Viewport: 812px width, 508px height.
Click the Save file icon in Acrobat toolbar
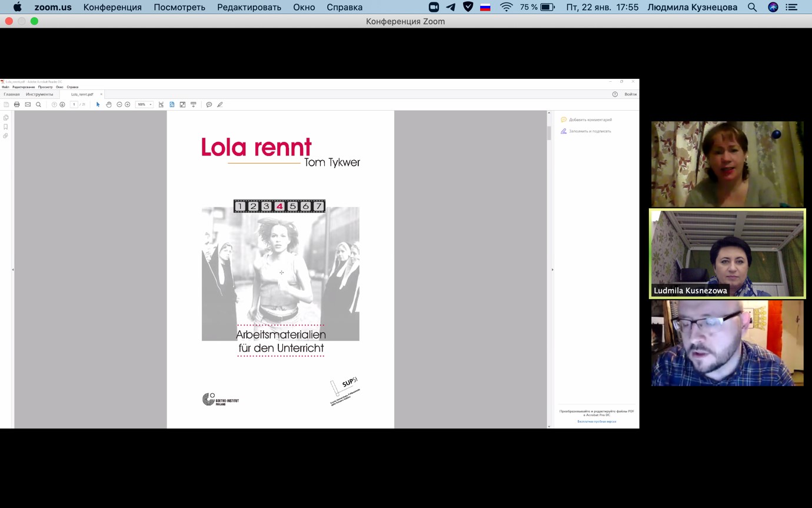6,104
